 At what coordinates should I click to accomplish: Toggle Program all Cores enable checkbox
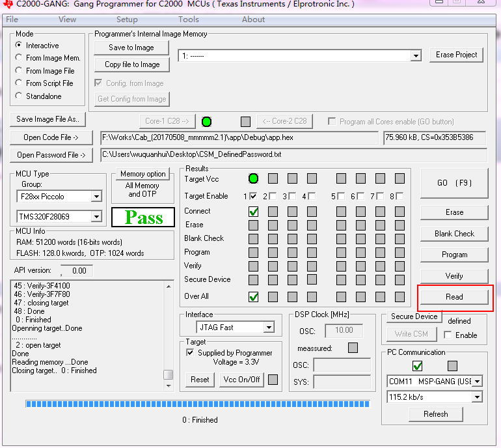[x=332, y=122]
